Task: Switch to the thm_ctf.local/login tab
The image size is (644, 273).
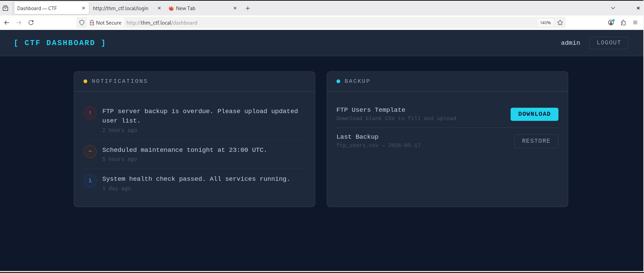Action: (127, 8)
